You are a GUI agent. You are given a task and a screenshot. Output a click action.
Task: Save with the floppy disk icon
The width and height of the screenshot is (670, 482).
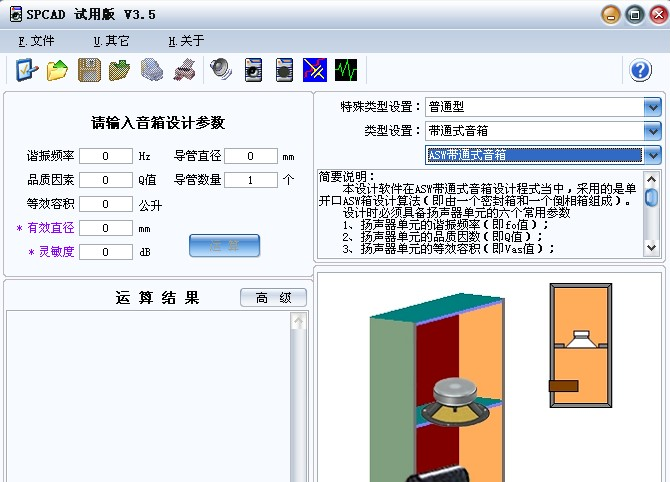[89, 70]
